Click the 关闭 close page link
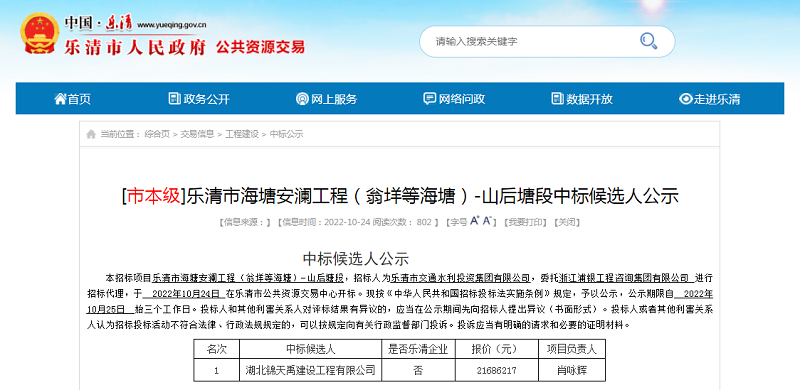Viewport: 800px width, 390px height. (567, 222)
